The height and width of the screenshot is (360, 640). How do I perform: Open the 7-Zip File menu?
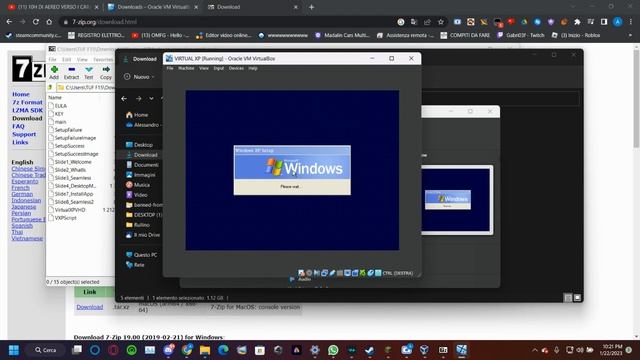[53, 59]
